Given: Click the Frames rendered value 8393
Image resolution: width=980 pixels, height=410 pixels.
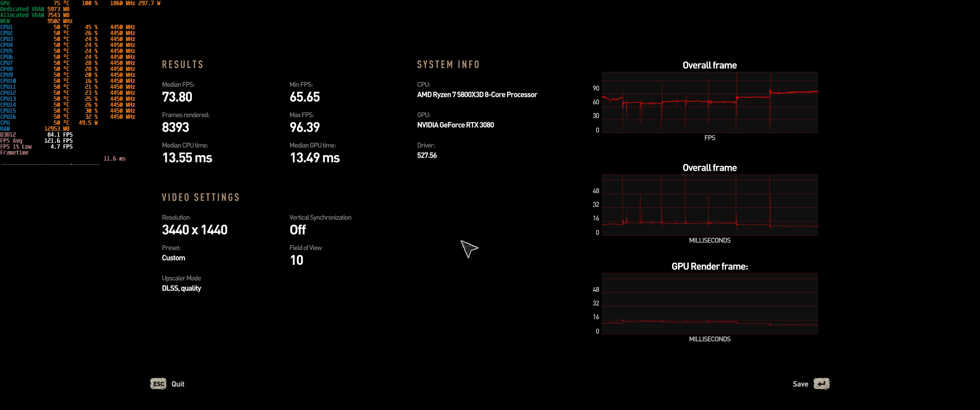Looking at the screenshot, I should 175,127.
